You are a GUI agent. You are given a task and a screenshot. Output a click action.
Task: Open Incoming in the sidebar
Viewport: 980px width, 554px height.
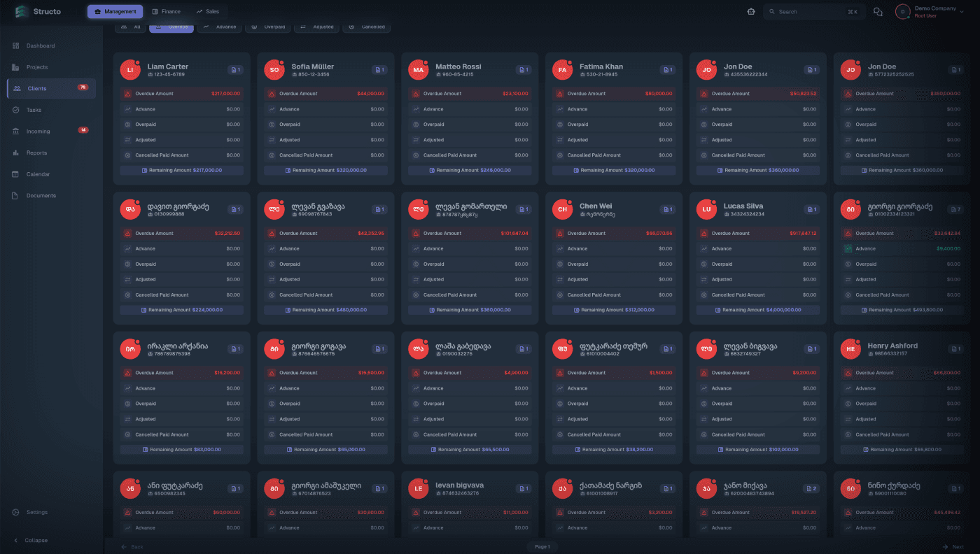(51, 131)
